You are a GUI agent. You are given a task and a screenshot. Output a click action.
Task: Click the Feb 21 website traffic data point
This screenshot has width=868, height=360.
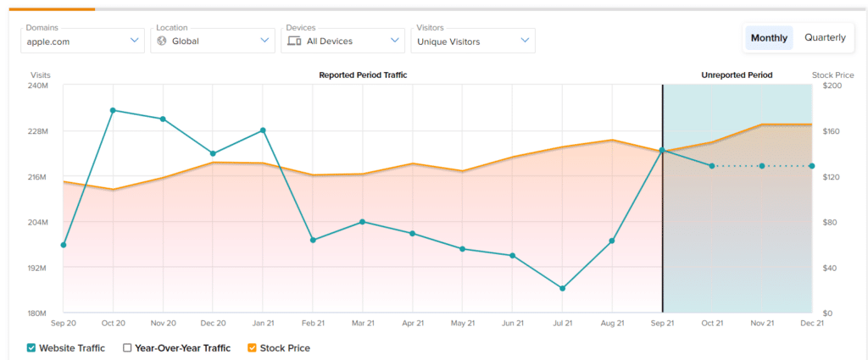[313, 240]
